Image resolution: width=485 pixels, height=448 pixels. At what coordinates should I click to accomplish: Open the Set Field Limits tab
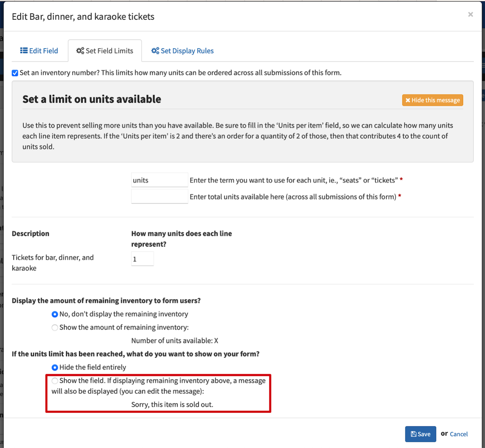105,51
